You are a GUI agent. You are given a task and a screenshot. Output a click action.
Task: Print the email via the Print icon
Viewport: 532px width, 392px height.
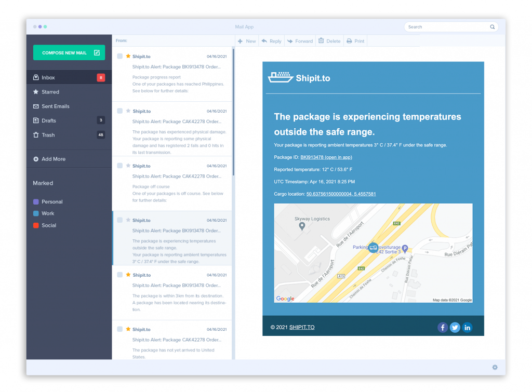tap(349, 40)
